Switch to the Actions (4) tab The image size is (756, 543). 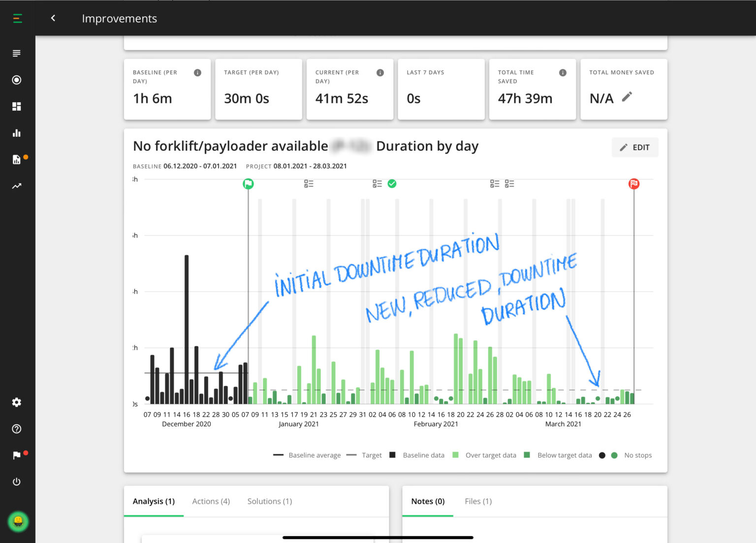click(211, 501)
